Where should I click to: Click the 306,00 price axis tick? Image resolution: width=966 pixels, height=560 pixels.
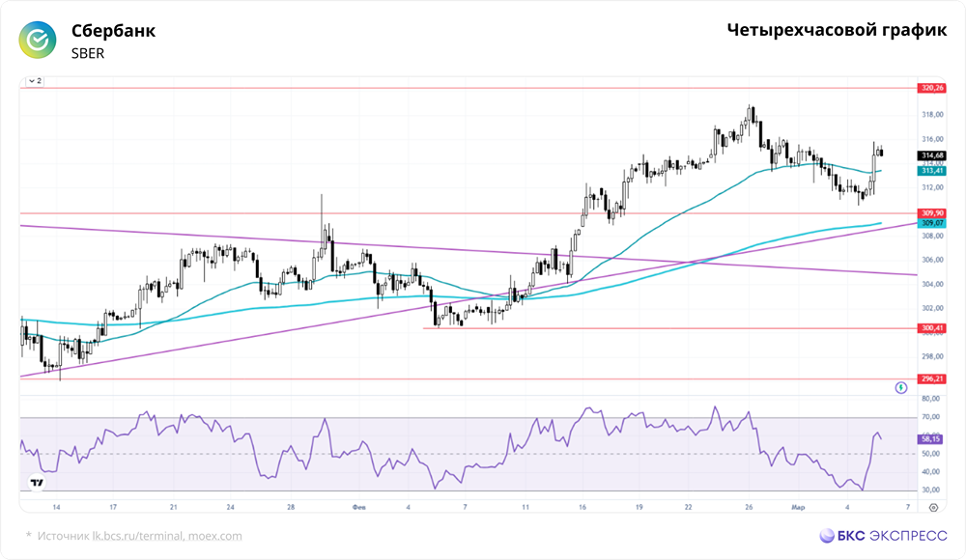click(x=932, y=260)
